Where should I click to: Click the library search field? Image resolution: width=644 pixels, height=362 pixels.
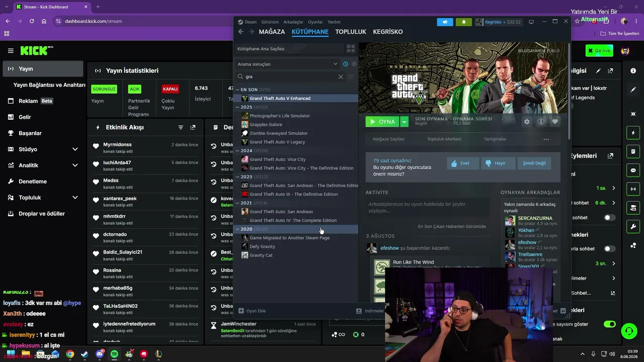pyautogui.click(x=290, y=76)
